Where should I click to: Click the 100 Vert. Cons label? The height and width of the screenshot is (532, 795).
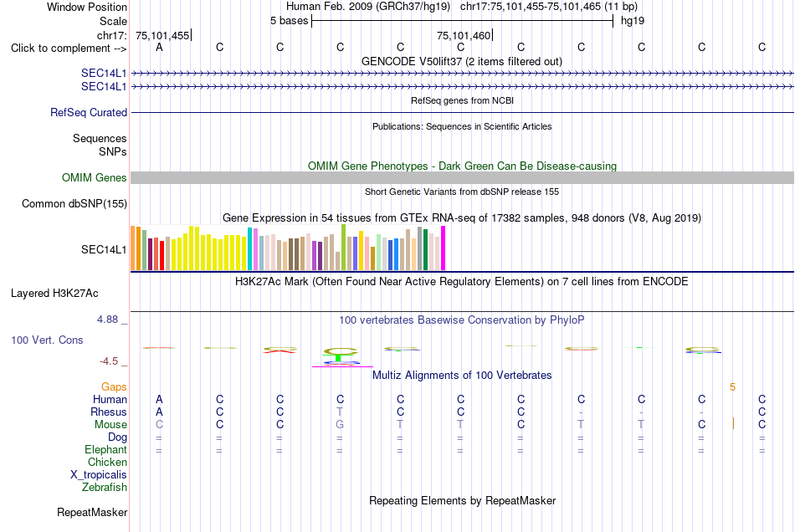tap(47, 340)
